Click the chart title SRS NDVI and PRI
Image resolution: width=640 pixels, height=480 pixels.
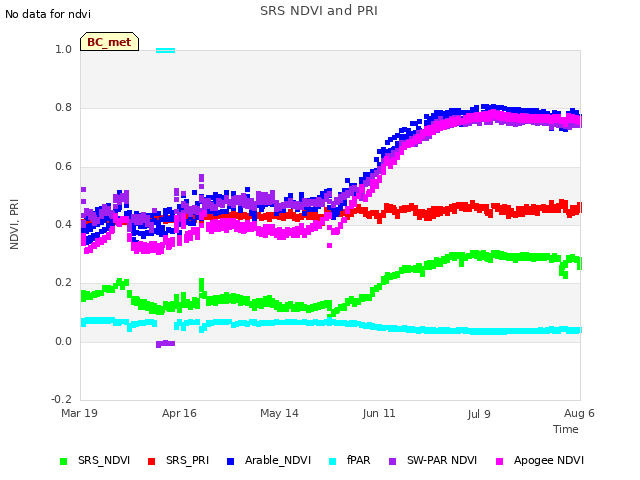[x=319, y=11]
